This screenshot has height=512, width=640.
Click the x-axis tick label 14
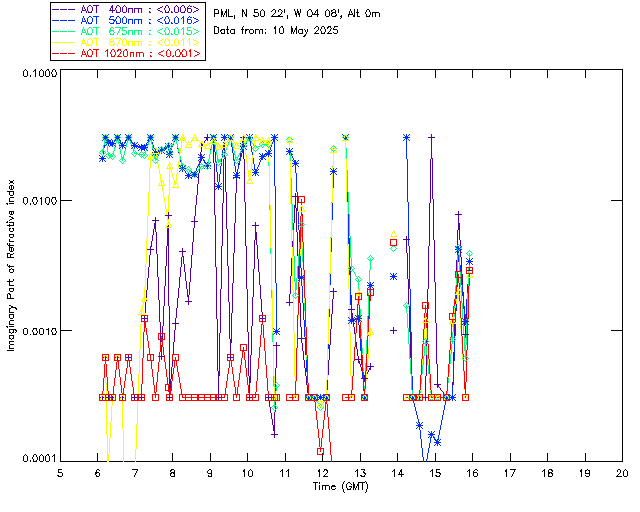(398, 473)
